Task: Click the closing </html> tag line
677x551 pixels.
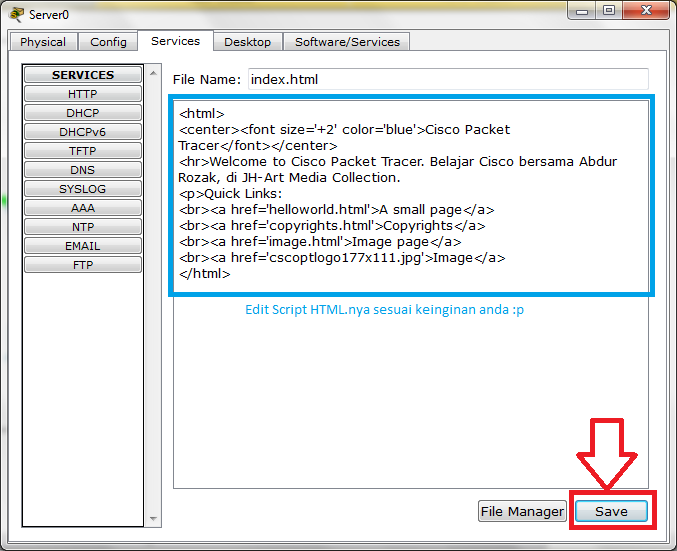Action: click(x=204, y=273)
